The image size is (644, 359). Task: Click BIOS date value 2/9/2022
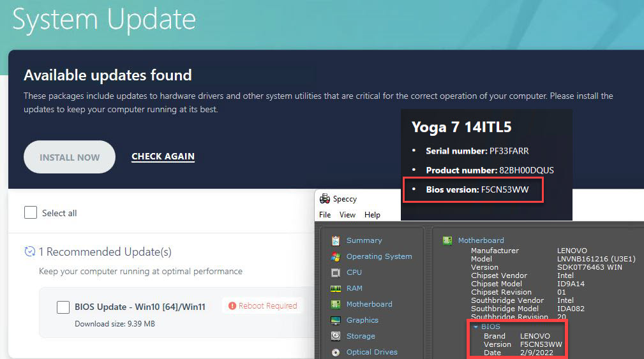point(536,353)
